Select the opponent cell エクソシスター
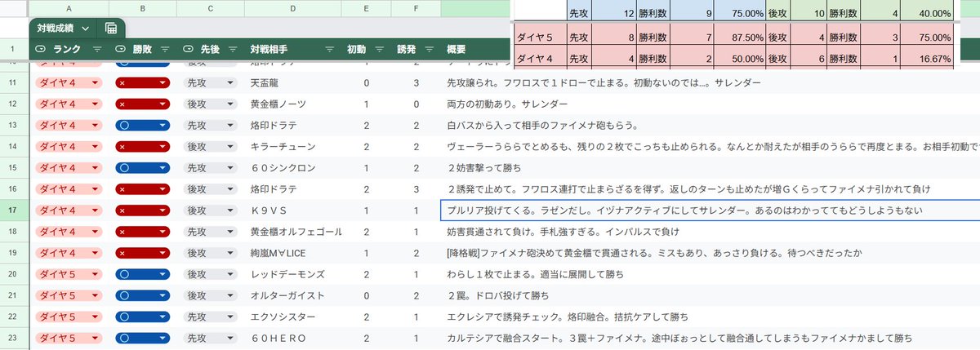980x350 pixels. 292,316
